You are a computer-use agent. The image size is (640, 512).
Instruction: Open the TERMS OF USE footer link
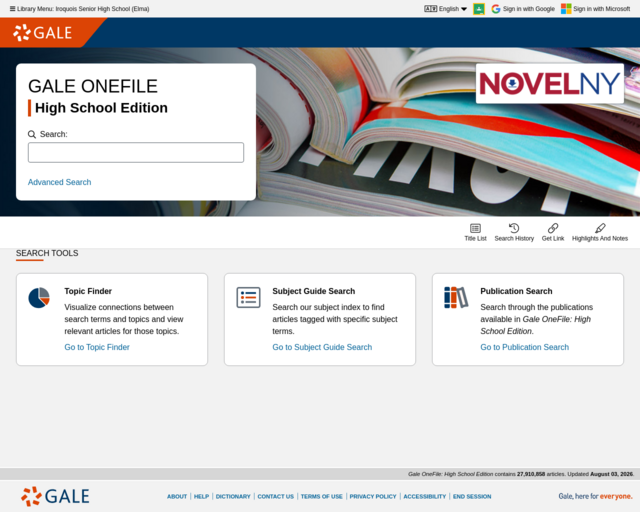pyautogui.click(x=322, y=496)
